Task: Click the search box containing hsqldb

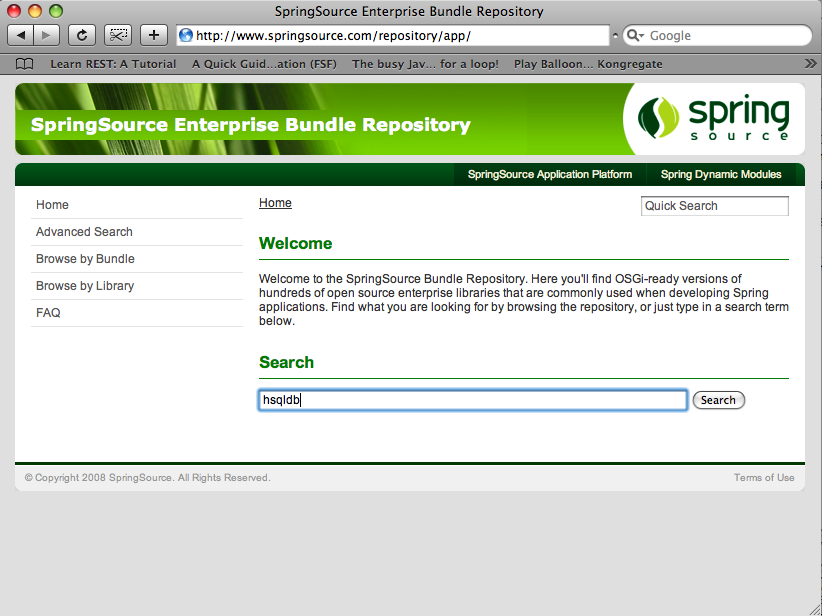Action: point(473,400)
